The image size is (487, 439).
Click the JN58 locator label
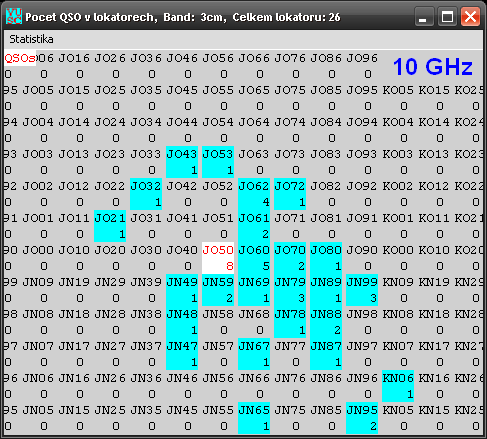(218, 314)
